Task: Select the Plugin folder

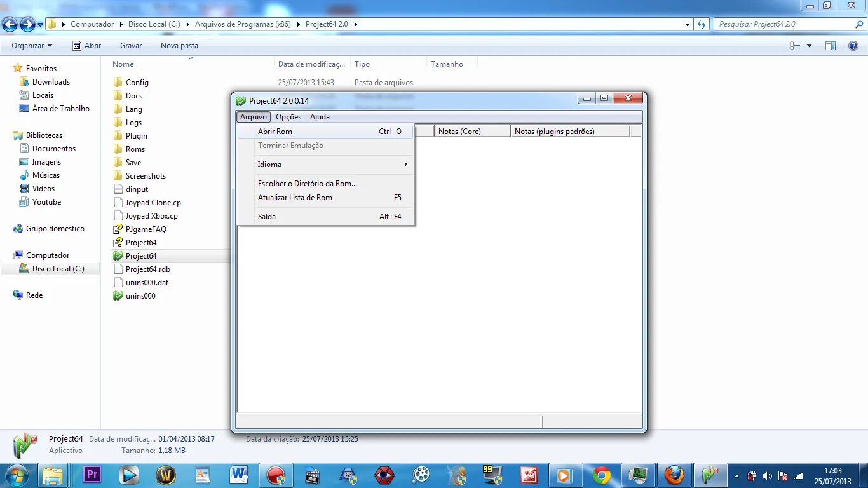Action: (130, 136)
